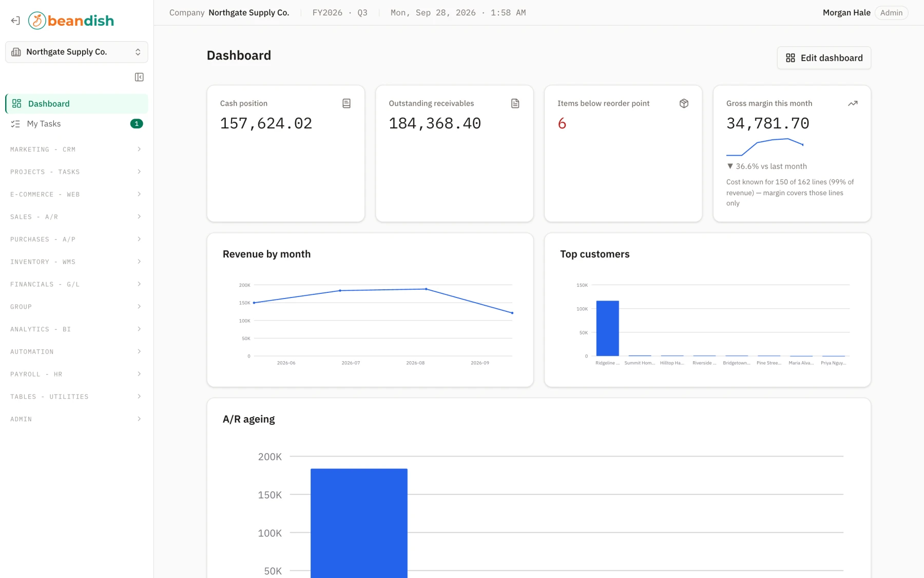This screenshot has width=924, height=578.
Task: Click the gross margin value 34,781.70
Action: (767, 123)
